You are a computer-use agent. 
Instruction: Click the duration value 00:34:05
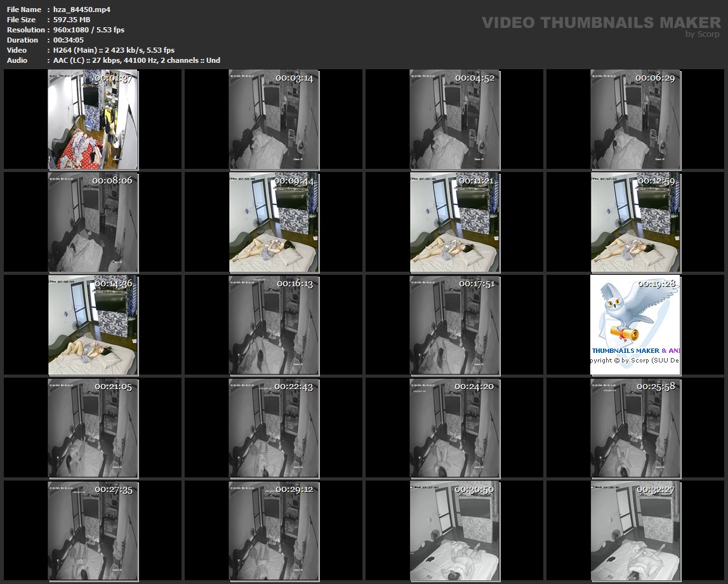(68, 40)
